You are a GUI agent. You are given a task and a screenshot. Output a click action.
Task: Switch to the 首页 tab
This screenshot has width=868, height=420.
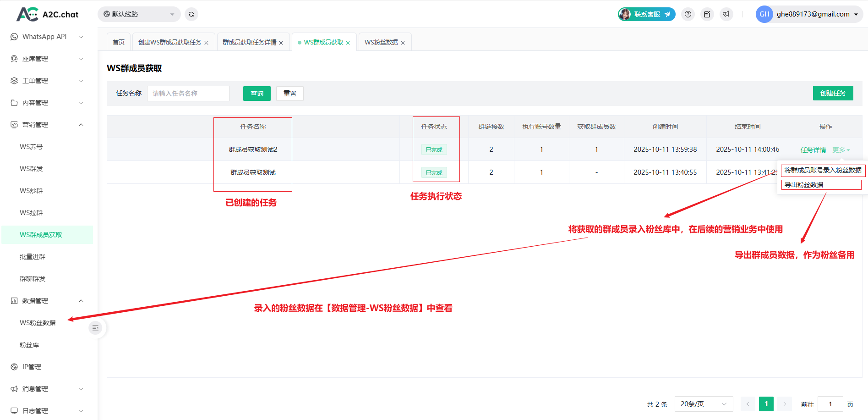tap(119, 42)
